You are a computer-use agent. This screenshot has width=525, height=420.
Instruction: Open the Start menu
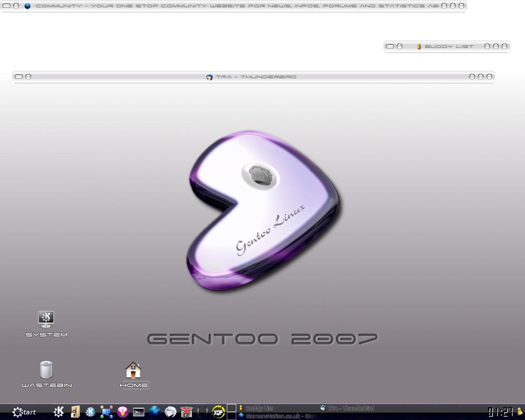point(24,412)
